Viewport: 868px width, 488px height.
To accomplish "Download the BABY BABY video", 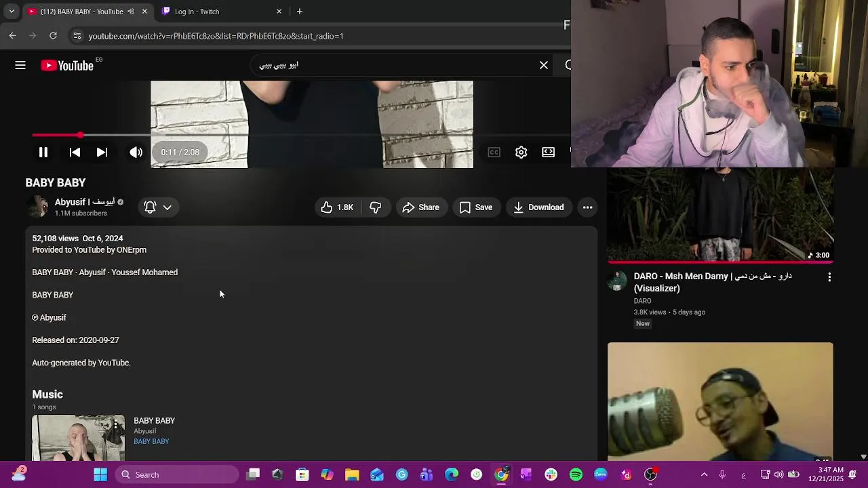I will pos(539,207).
